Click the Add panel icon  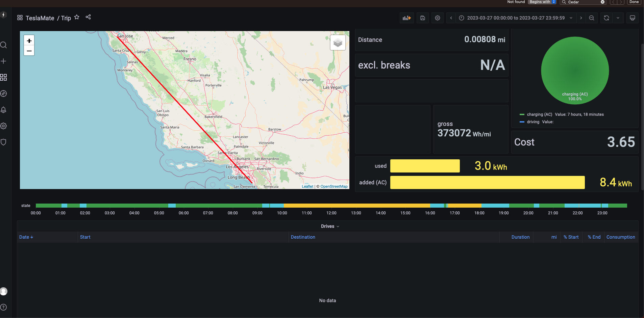(406, 18)
